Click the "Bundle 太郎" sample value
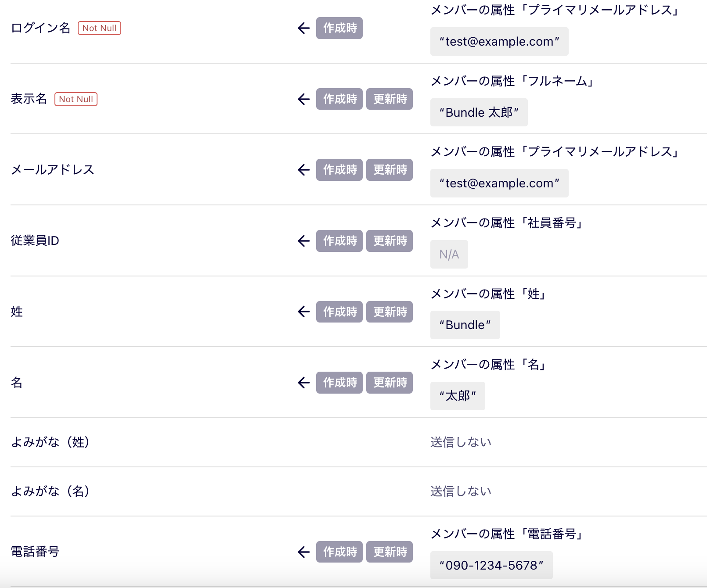This screenshot has width=707, height=588. (x=479, y=113)
